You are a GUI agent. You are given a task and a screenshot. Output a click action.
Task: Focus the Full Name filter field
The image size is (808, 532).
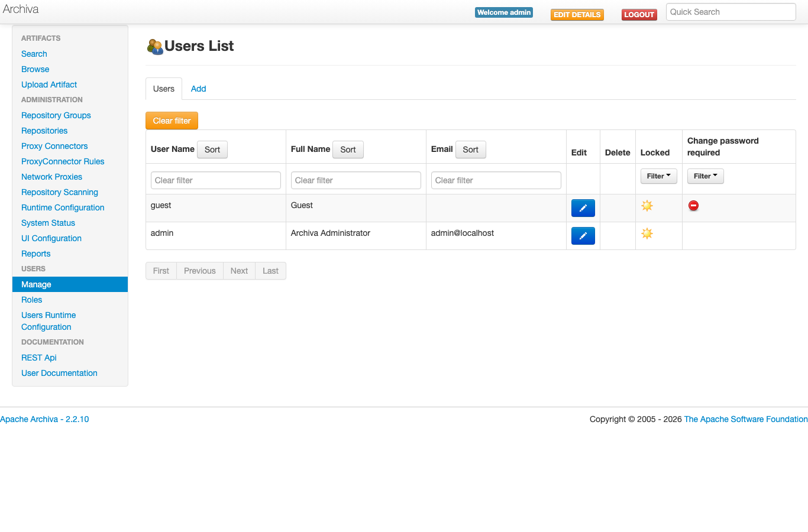tap(356, 180)
